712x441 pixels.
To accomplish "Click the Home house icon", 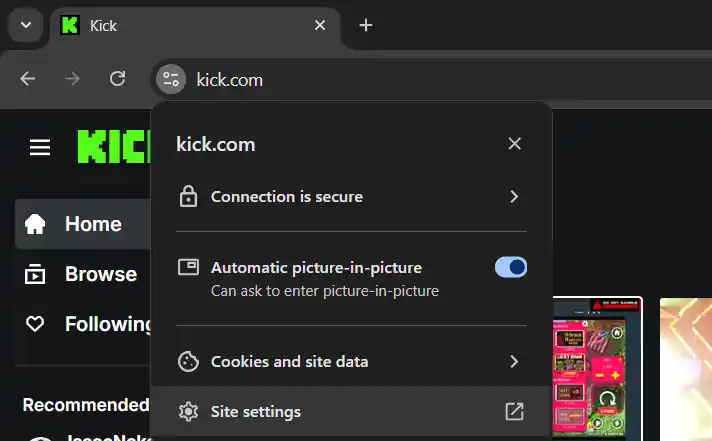I will pyautogui.click(x=35, y=224).
